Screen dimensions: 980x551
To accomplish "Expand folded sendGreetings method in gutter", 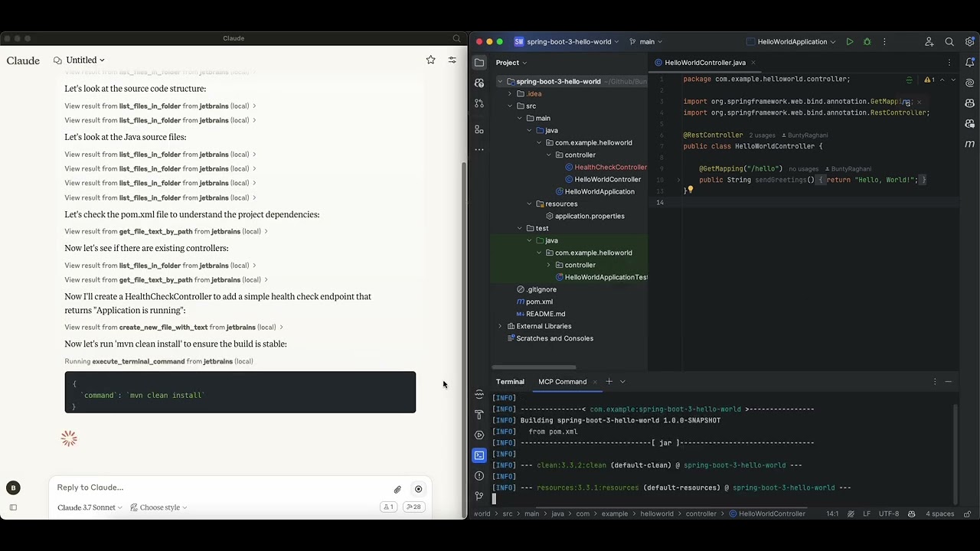I will pyautogui.click(x=678, y=180).
